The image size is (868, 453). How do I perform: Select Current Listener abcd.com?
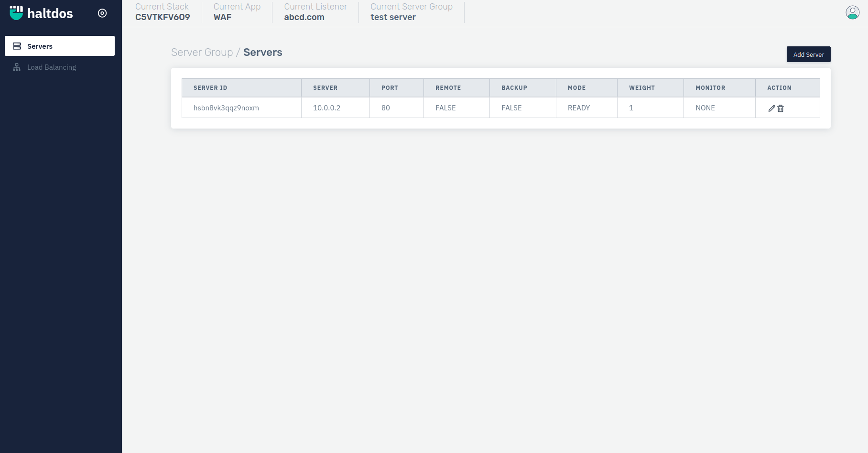(x=315, y=12)
